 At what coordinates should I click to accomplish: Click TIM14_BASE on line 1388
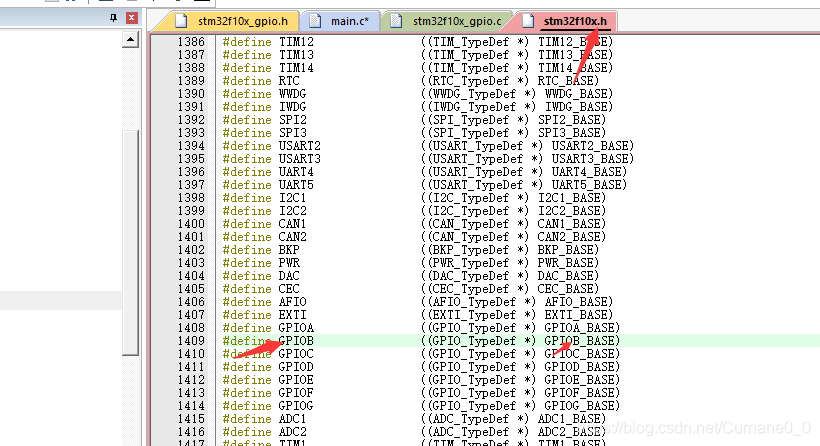point(572,68)
